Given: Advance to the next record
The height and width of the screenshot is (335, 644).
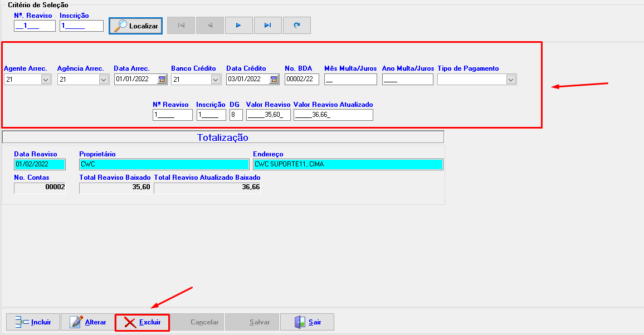Looking at the screenshot, I should pos(238,26).
